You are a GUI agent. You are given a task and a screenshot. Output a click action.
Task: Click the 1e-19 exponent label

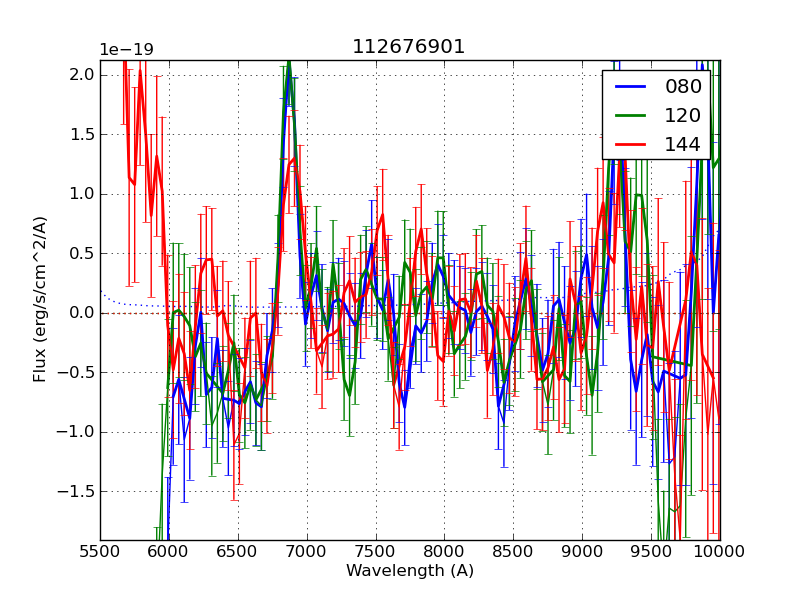click(126, 50)
